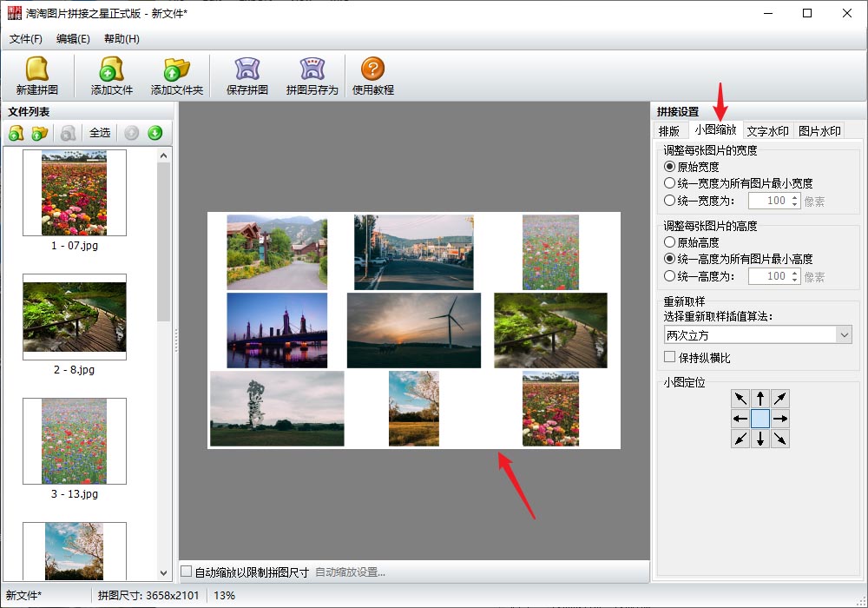868x608 pixels.
Task: Click the 添加文件夹 toolbar icon
Action: [x=177, y=76]
